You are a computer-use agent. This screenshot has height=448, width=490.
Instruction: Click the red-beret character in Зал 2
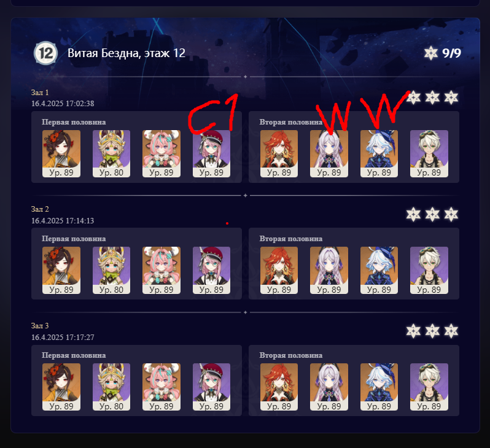tap(212, 270)
